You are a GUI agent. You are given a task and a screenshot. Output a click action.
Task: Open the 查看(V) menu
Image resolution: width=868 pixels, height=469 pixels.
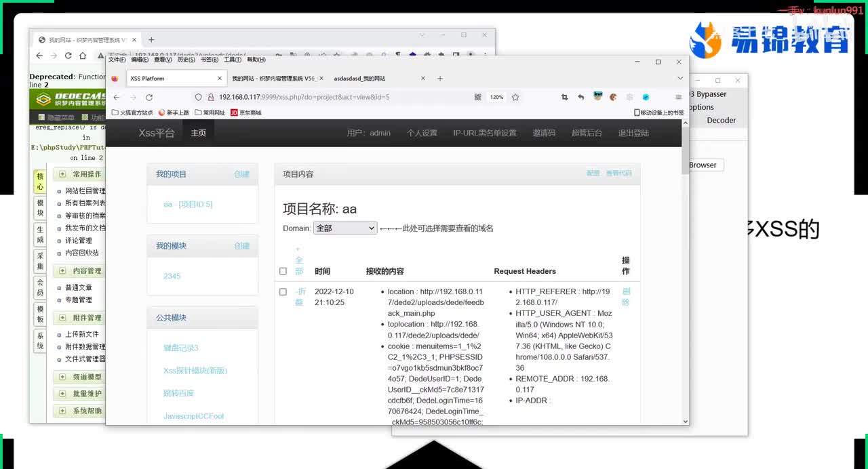[x=163, y=60]
